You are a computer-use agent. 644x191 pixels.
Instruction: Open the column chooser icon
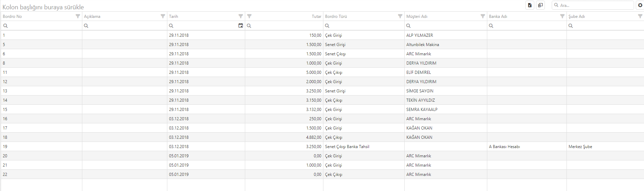[x=540, y=5]
